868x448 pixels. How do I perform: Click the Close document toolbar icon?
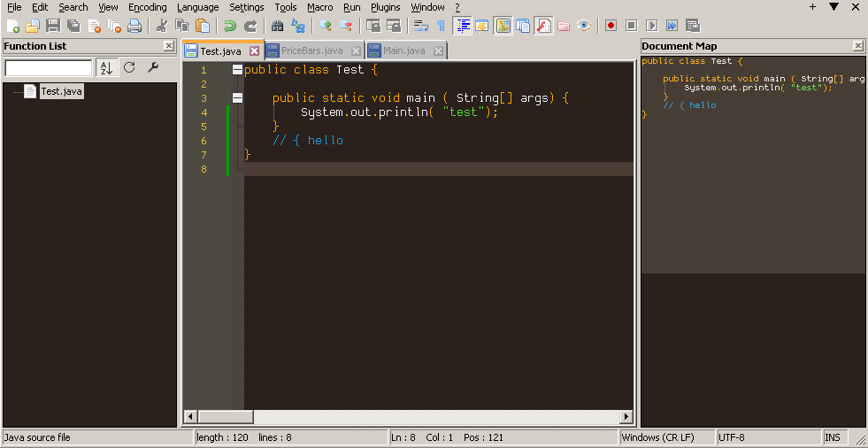[94, 26]
